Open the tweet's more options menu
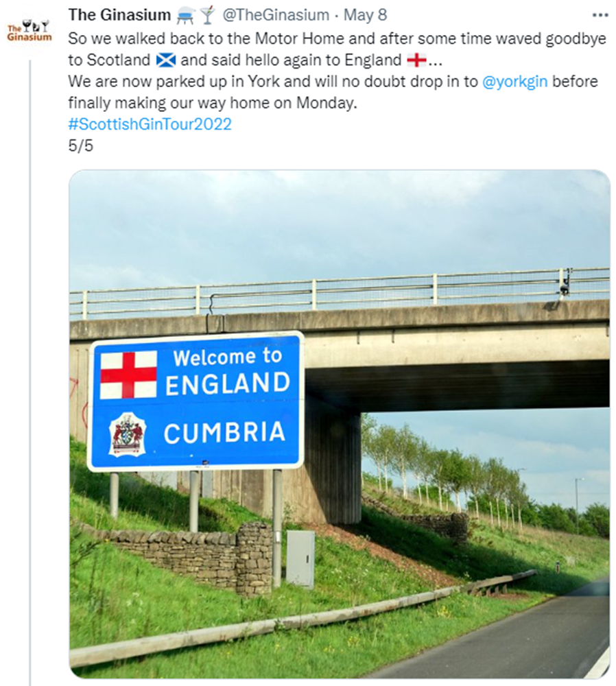The width and height of the screenshot is (616, 686). tap(600, 14)
